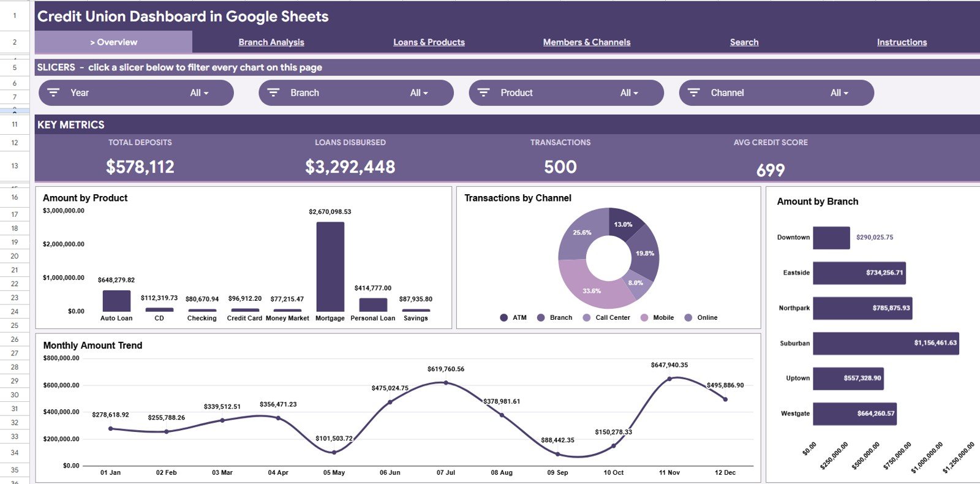The width and height of the screenshot is (980, 484).
Task: Click the Mobile legend color dot
Action: 644,317
